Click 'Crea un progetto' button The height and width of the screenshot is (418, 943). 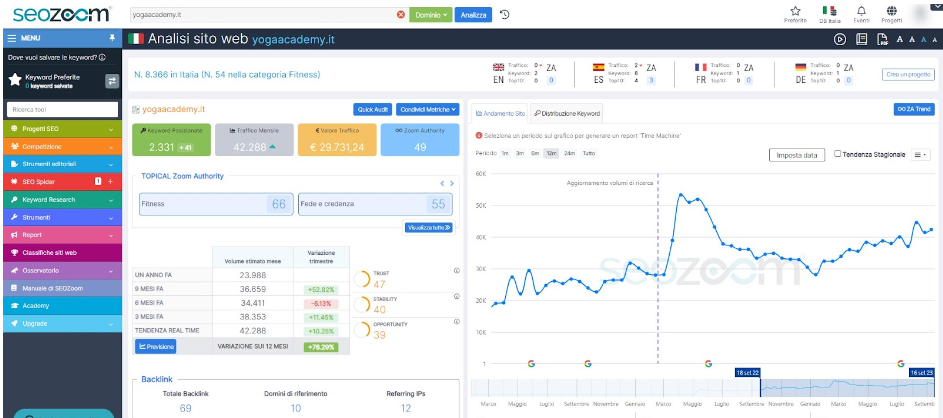tap(908, 74)
